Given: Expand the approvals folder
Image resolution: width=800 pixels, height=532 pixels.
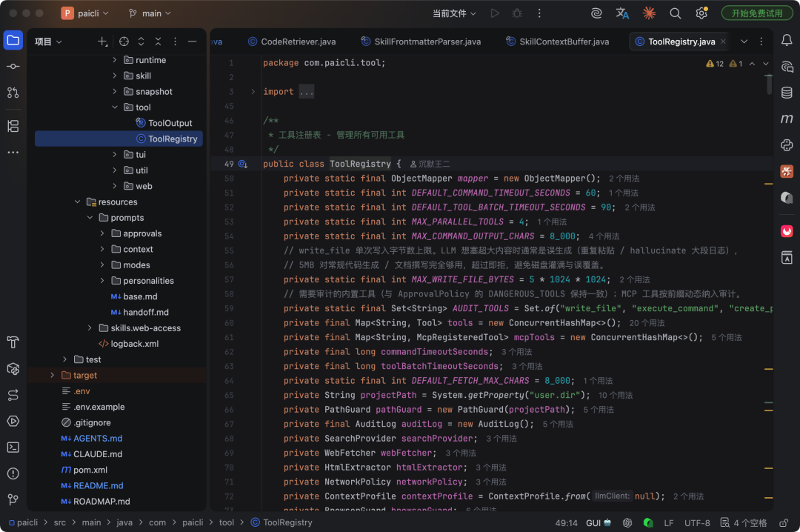Looking at the screenshot, I should click(x=102, y=233).
